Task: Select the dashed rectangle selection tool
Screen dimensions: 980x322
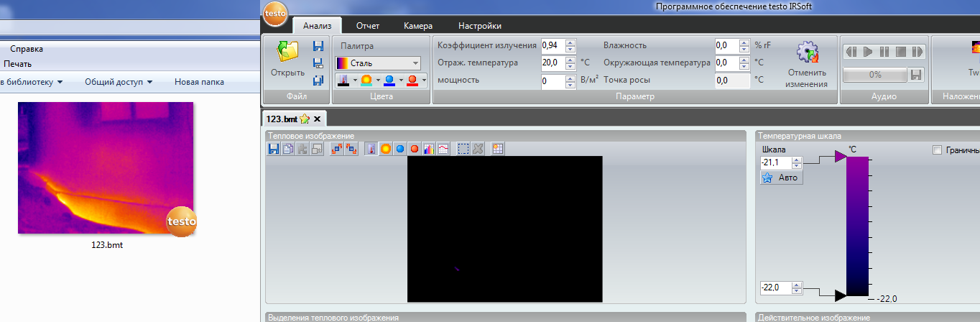Action: pyautogui.click(x=463, y=149)
